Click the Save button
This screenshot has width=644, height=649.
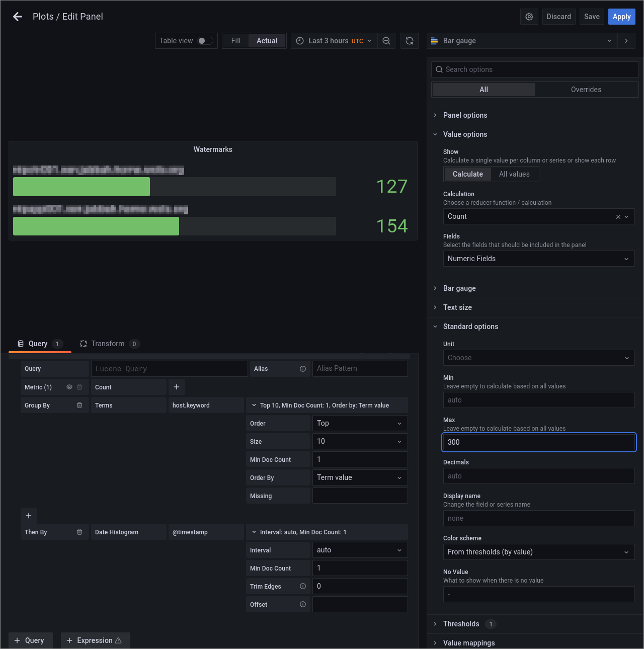(592, 17)
